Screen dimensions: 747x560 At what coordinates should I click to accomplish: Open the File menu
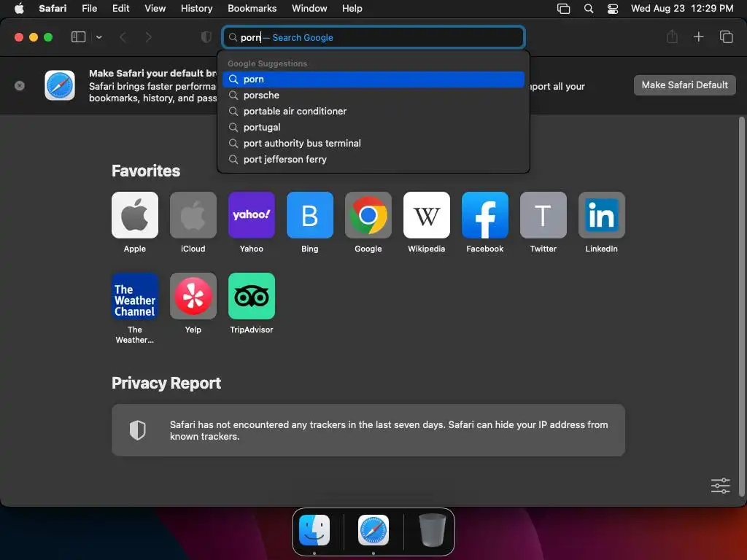[x=89, y=9]
